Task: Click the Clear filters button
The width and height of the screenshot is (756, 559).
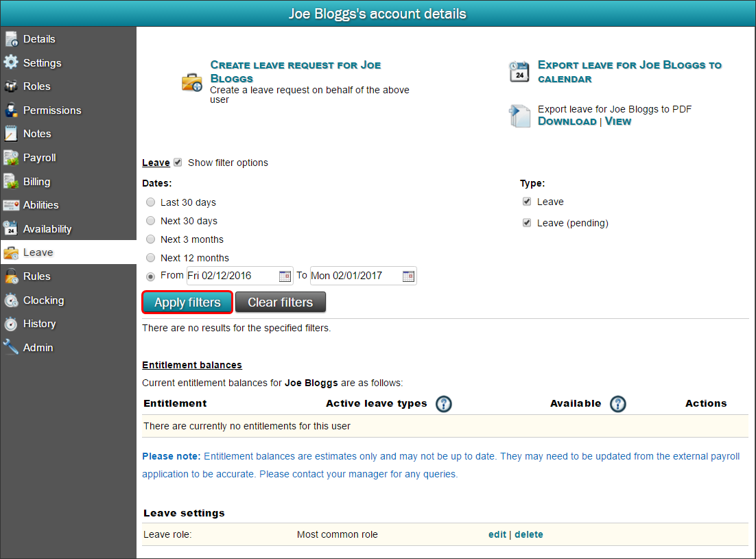Action: 280,302
